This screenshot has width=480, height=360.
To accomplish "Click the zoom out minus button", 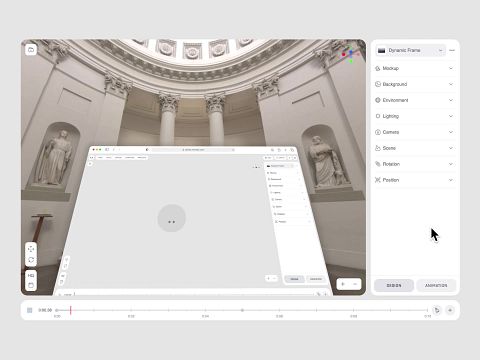I will point(355,284).
